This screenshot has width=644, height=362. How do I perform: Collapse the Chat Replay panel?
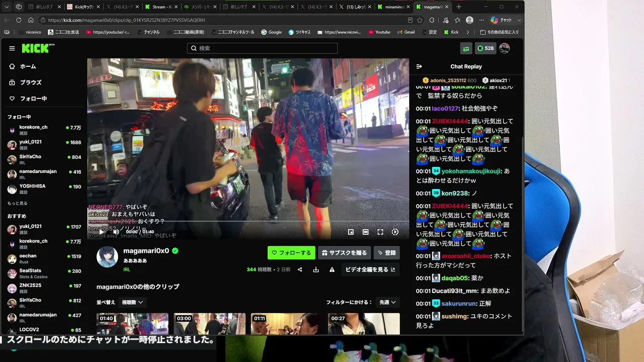tap(419, 66)
